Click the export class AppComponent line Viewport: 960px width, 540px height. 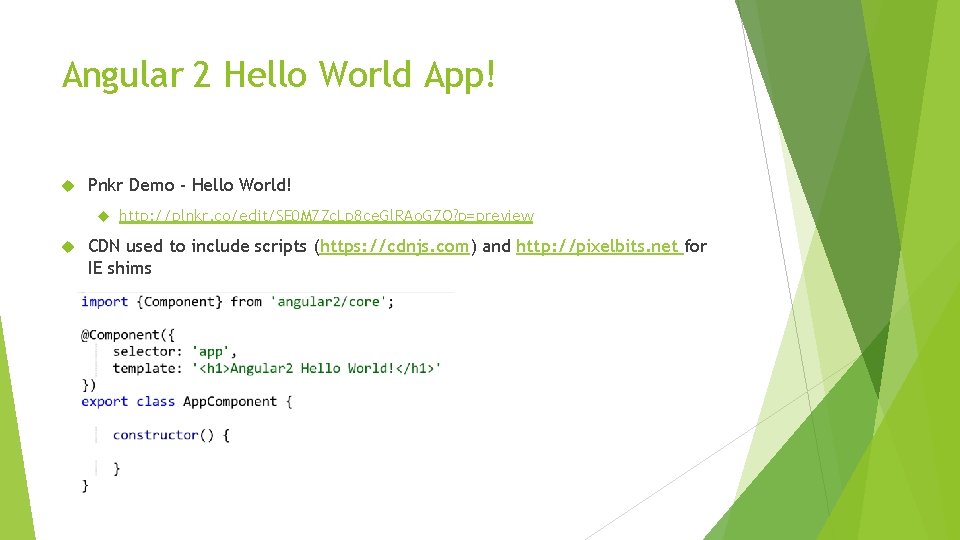point(187,402)
